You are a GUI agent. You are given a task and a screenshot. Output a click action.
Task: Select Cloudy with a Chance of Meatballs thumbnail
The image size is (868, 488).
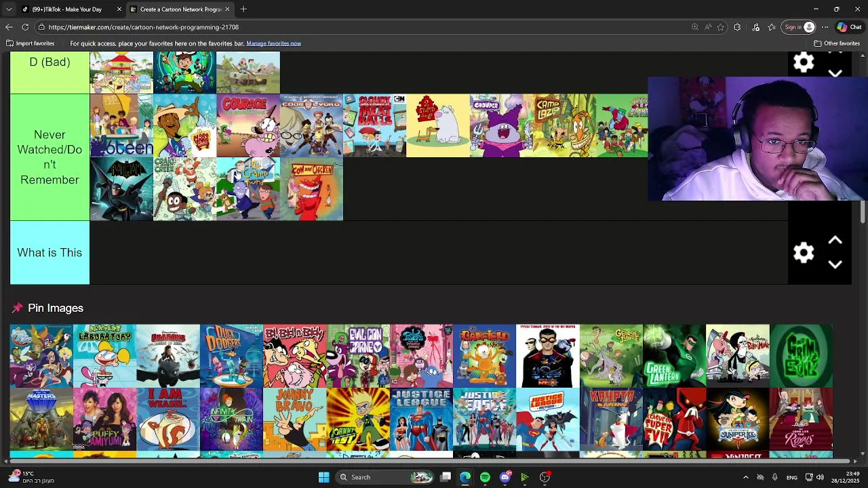(374, 125)
